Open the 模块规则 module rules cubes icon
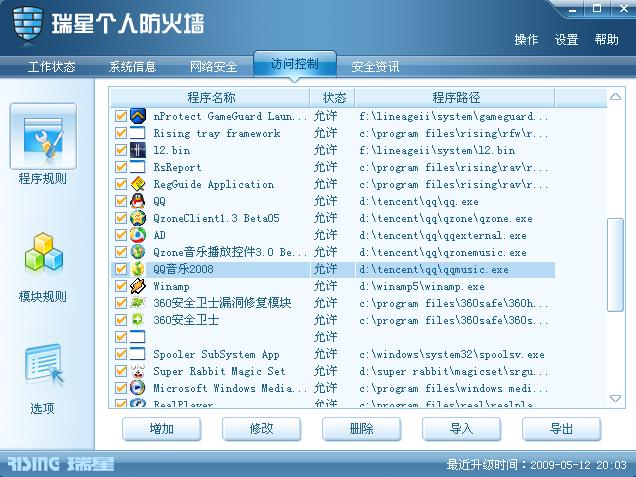Screen dimensions: 636x477 [x=44, y=253]
